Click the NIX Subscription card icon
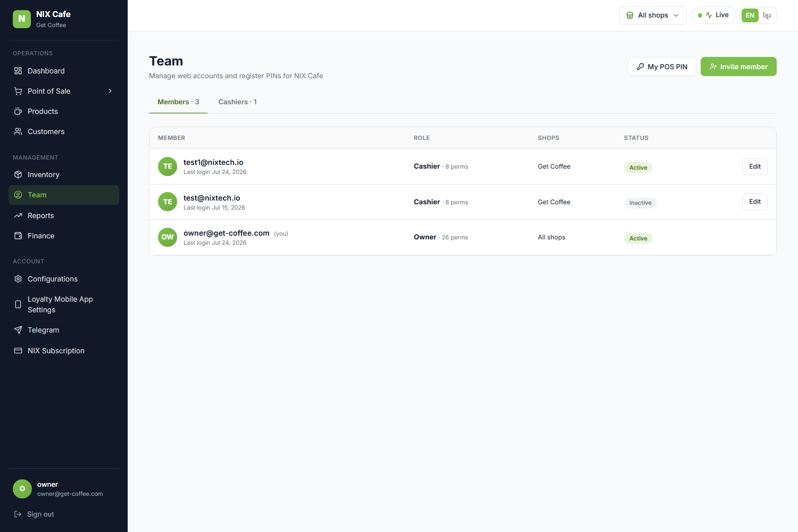This screenshot has height=532, width=798. (x=18, y=351)
